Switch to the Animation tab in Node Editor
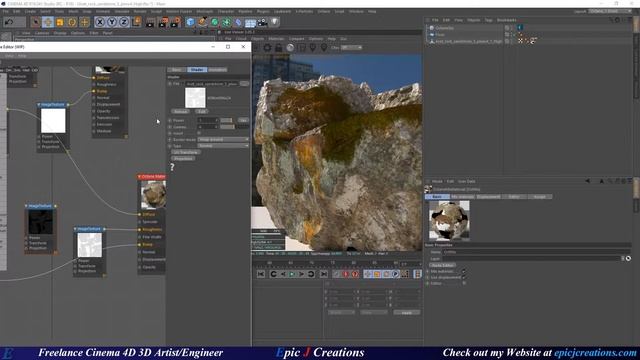Screen dimensions: 640x360 tap(218, 70)
